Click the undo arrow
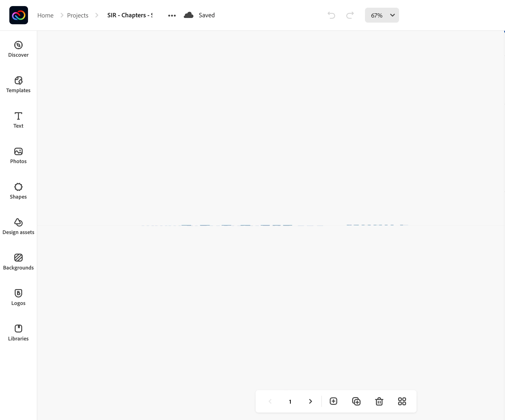 pyautogui.click(x=331, y=15)
